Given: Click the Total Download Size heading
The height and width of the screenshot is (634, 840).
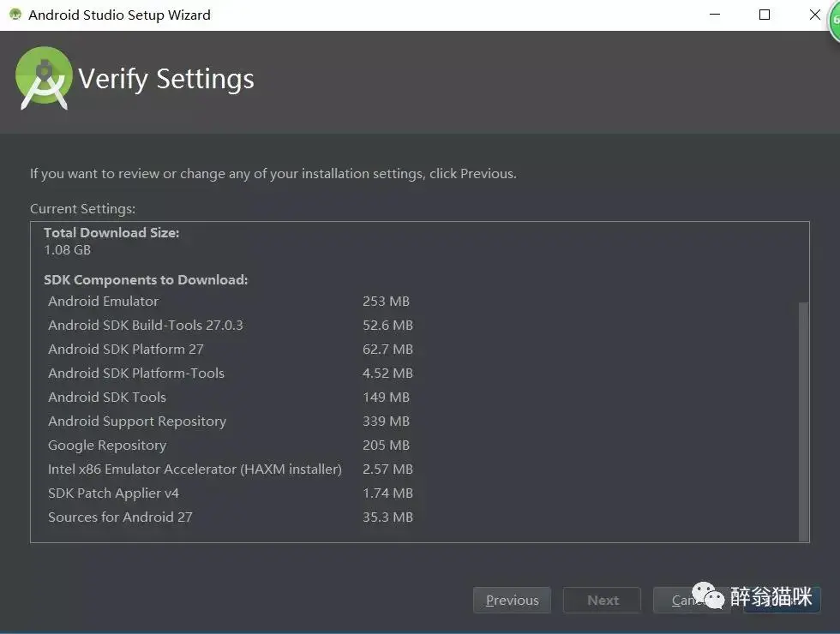Looking at the screenshot, I should click(x=111, y=233).
